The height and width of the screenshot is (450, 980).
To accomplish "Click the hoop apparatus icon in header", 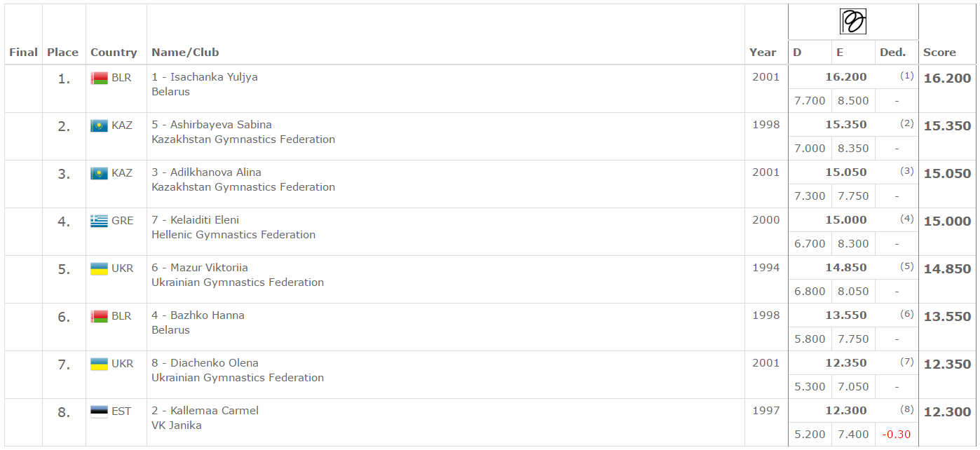I will (x=853, y=21).
